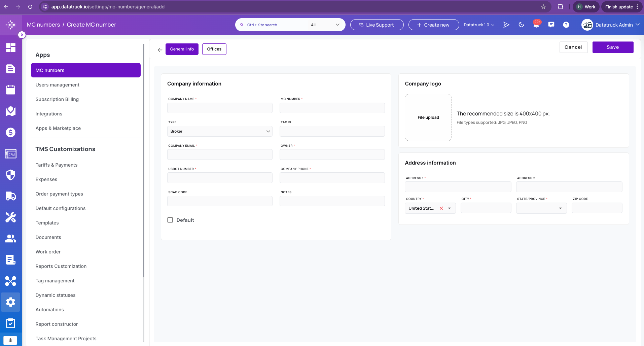
Task: Click the send paper-plane icon in header
Action: [x=506, y=25]
